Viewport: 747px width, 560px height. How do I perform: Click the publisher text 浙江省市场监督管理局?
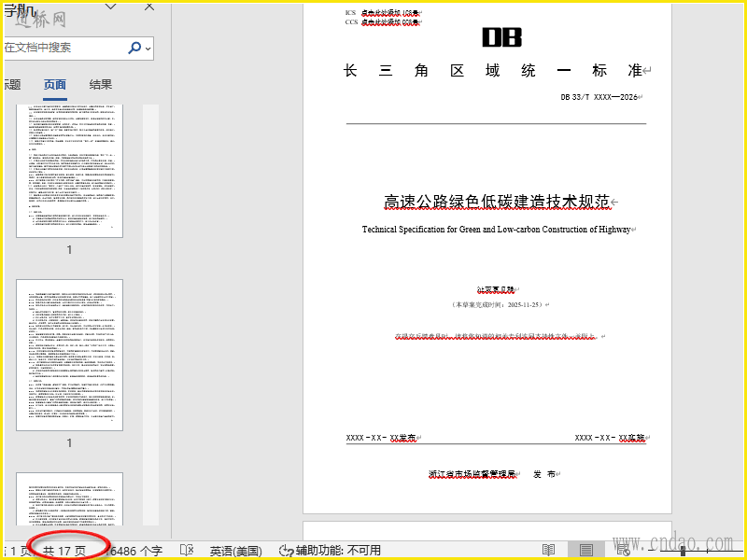(472, 474)
